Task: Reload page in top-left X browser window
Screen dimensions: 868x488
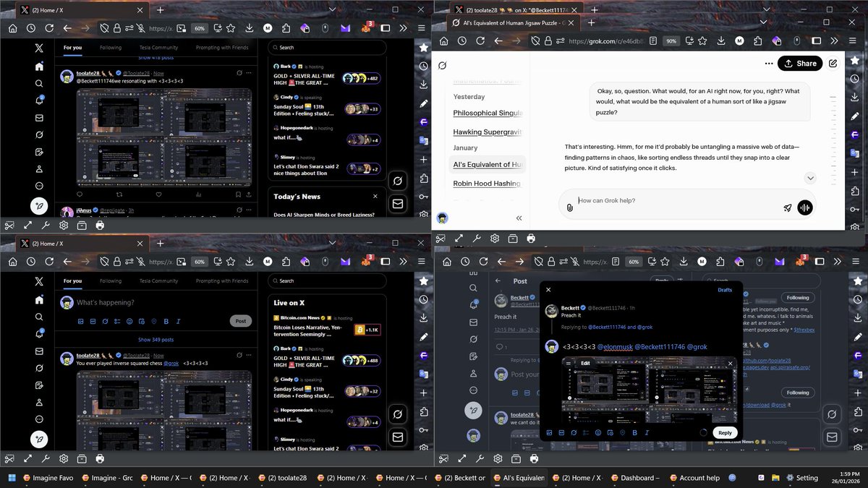Action: click(x=49, y=28)
